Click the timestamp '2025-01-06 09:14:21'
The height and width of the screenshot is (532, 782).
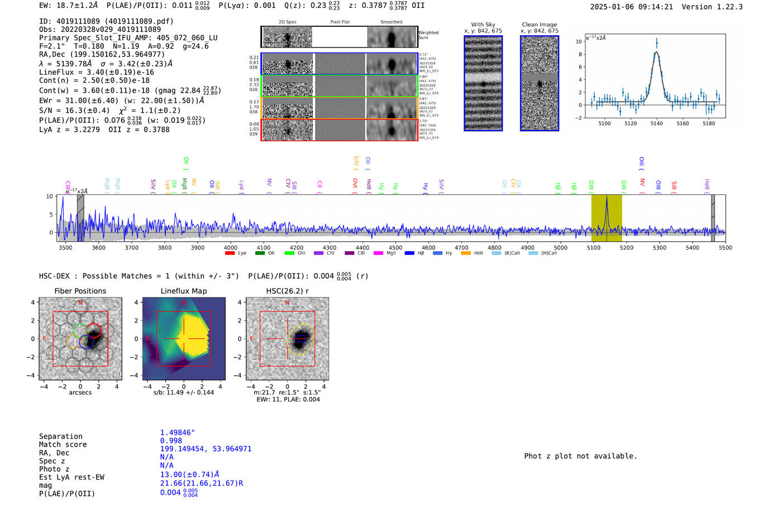coord(631,7)
